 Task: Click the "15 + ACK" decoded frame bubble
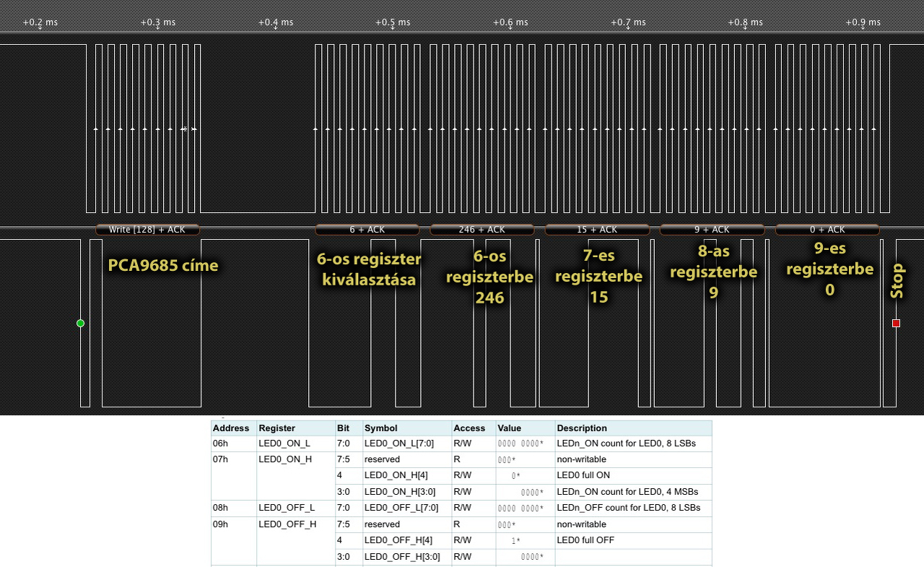(x=597, y=230)
